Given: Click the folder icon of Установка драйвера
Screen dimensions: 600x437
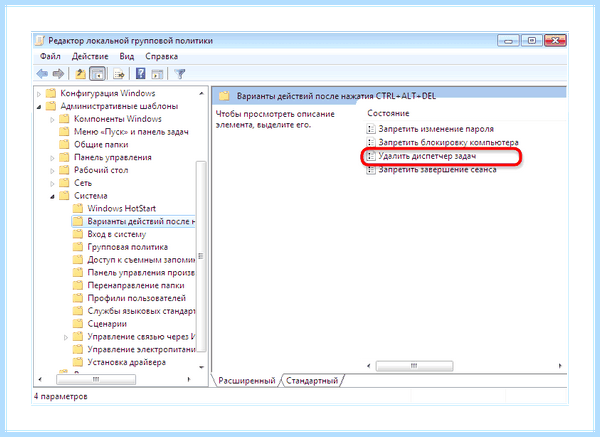Looking at the screenshot, I should tap(78, 362).
